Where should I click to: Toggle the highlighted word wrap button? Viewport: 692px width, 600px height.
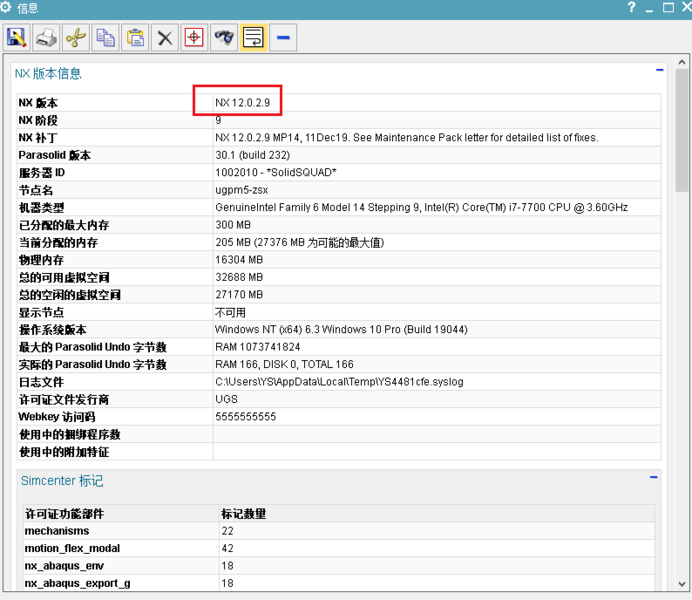click(x=253, y=38)
